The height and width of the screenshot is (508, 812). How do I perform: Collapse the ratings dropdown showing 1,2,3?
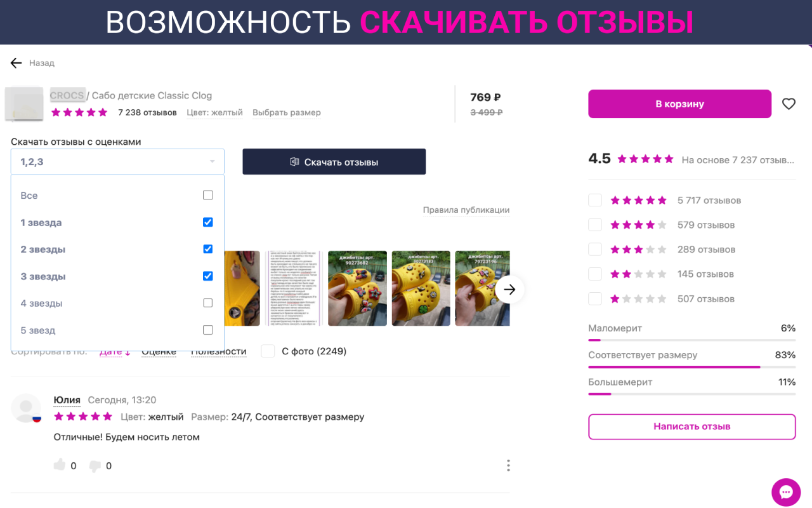117,162
